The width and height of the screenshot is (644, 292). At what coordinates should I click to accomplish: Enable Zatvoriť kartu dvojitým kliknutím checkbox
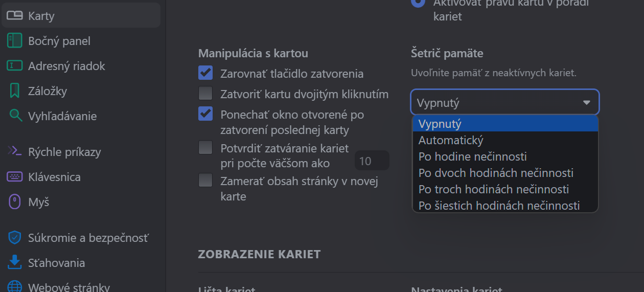205,94
